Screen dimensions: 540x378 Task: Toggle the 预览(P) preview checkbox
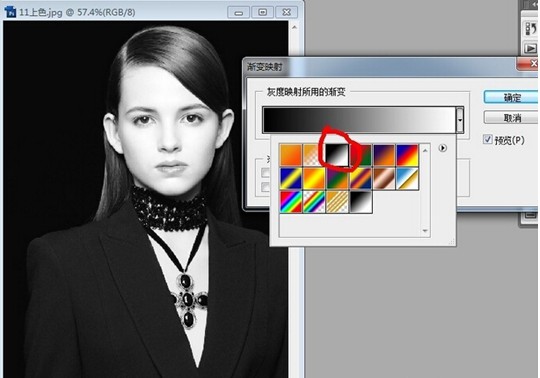tap(487, 139)
